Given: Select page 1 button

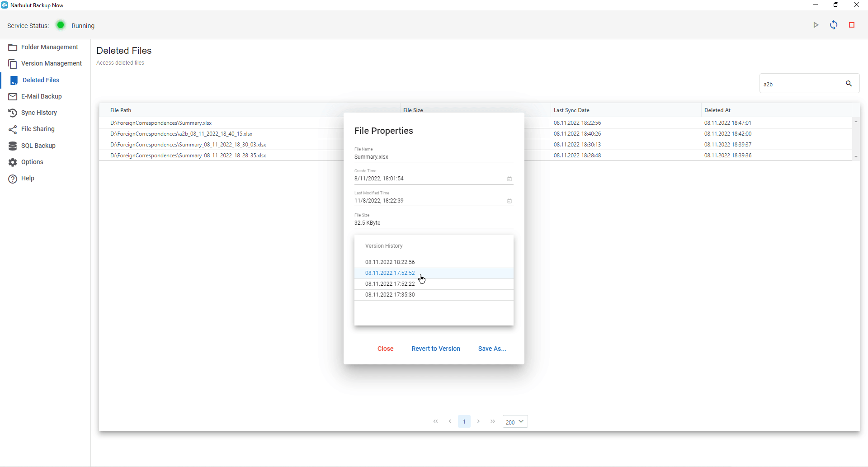Looking at the screenshot, I should [464, 421].
